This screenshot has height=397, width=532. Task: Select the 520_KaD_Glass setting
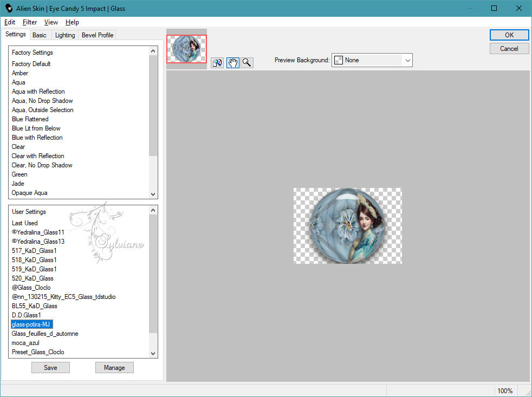click(32, 278)
